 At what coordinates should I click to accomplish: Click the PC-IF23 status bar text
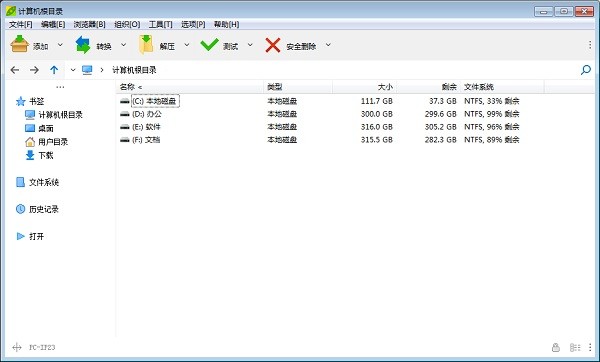tap(42, 347)
